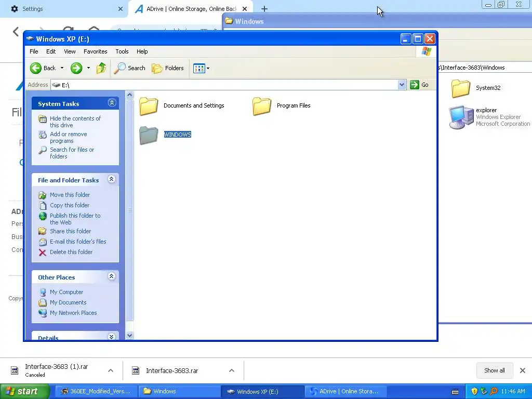Viewport: 532px width, 399px height.
Task: Open My Computer from Other Places
Action: [66, 292]
